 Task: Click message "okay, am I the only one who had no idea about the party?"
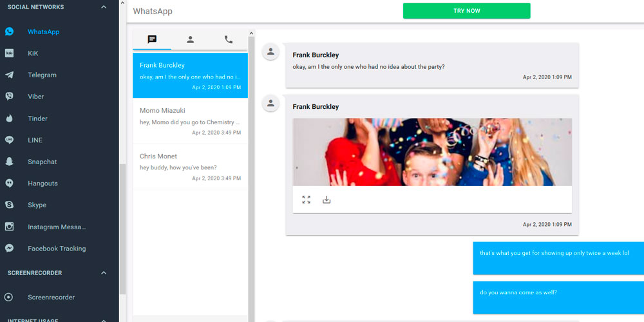[368, 66]
